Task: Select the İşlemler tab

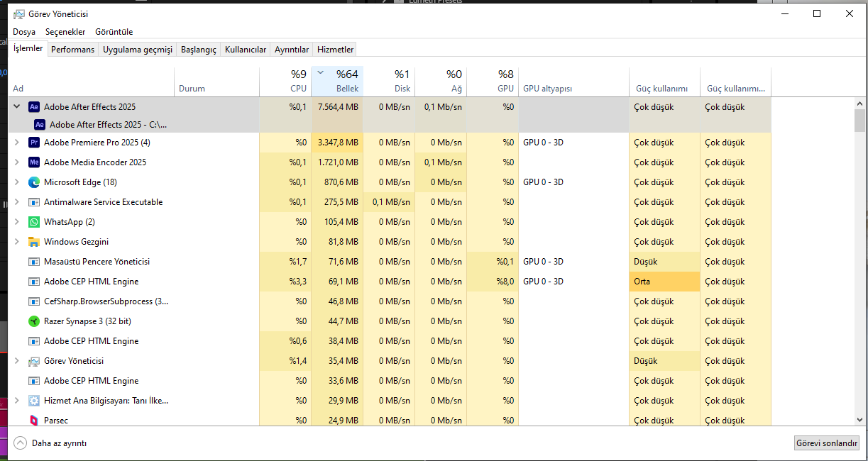Action: point(28,48)
